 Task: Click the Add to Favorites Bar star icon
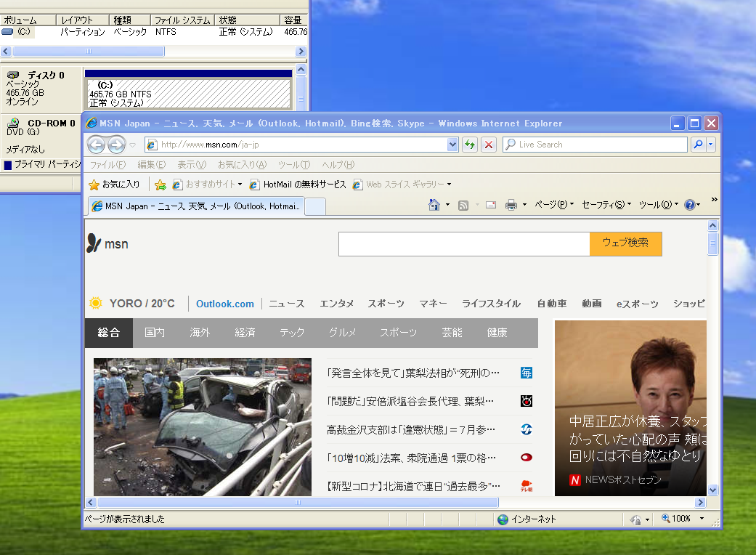tap(160, 185)
